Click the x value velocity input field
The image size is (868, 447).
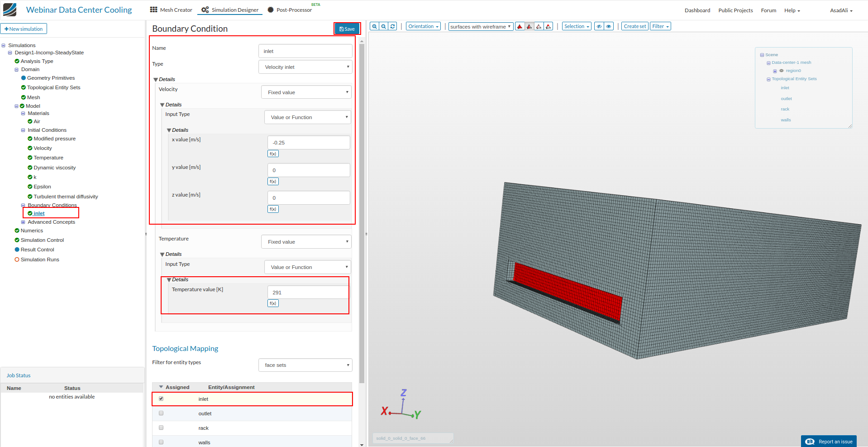coord(309,143)
